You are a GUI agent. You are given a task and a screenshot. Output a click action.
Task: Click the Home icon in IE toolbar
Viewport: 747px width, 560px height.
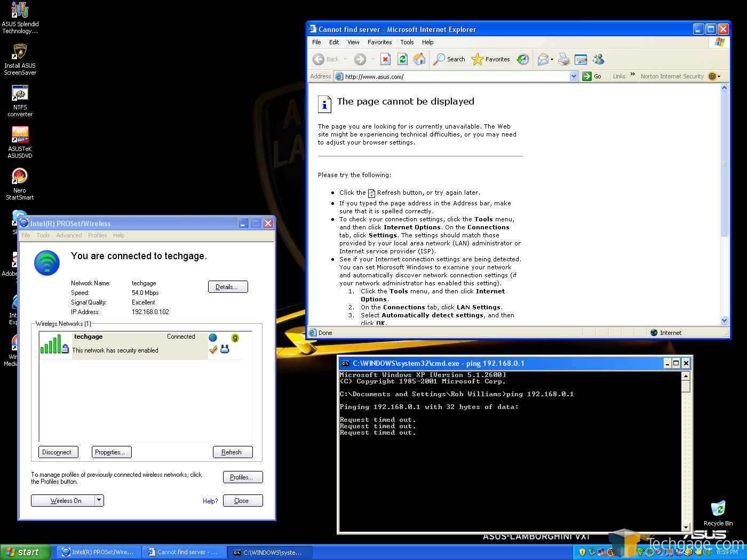[420, 59]
